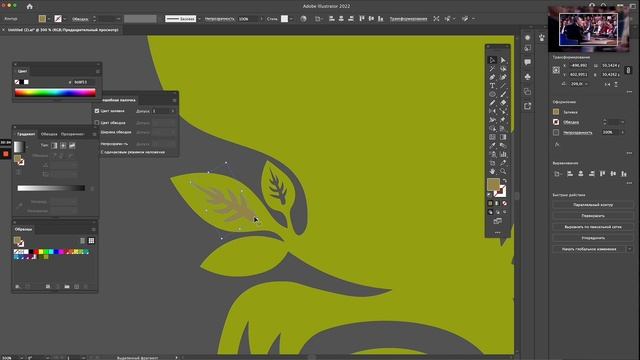Click the constrain width and height proportions link
This screenshot has height=360, width=640.
click(x=628, y=70)
